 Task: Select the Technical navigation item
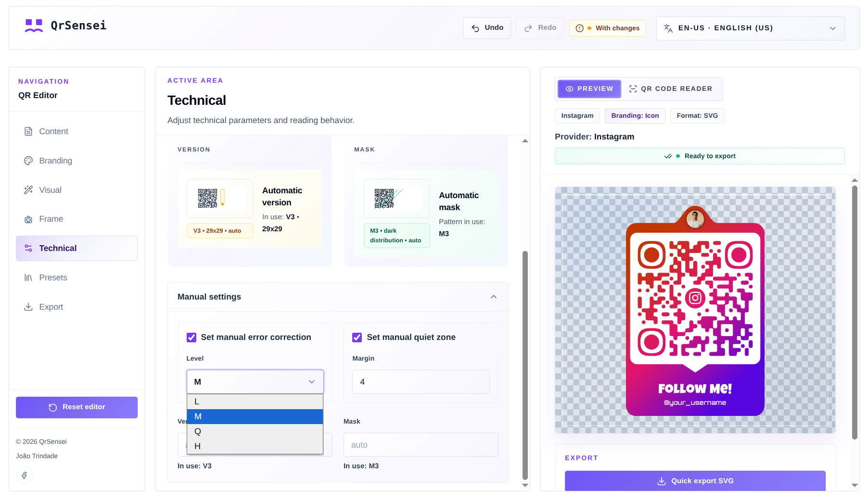77,248
